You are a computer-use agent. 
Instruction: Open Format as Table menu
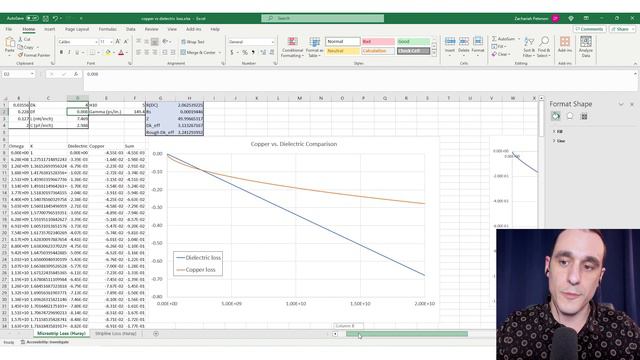(x=314, y=47)
